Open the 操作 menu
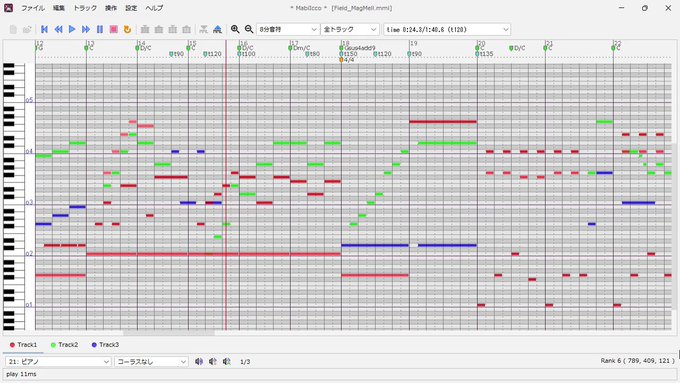This screenshot has height=383, width=680. point(111,8)
